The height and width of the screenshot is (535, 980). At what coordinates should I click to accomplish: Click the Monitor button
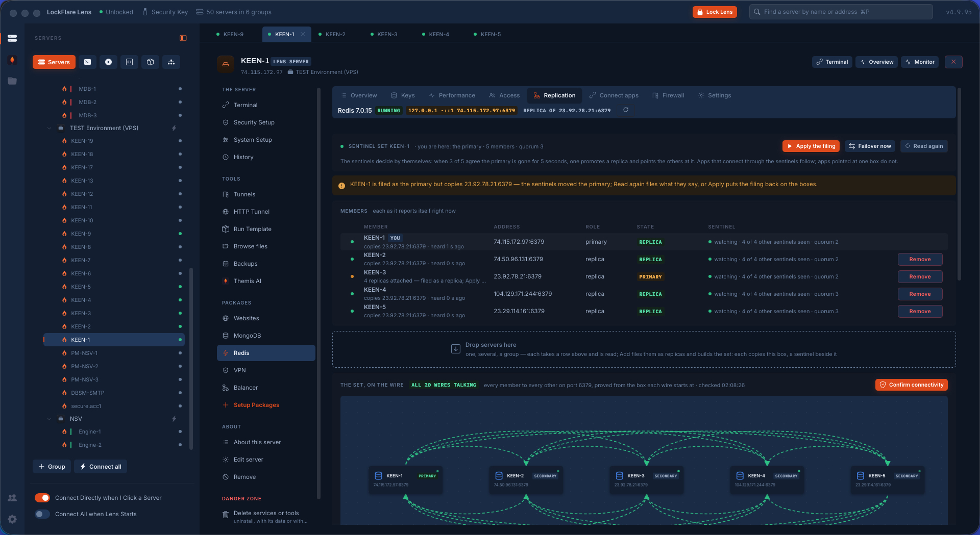point(919,62)
